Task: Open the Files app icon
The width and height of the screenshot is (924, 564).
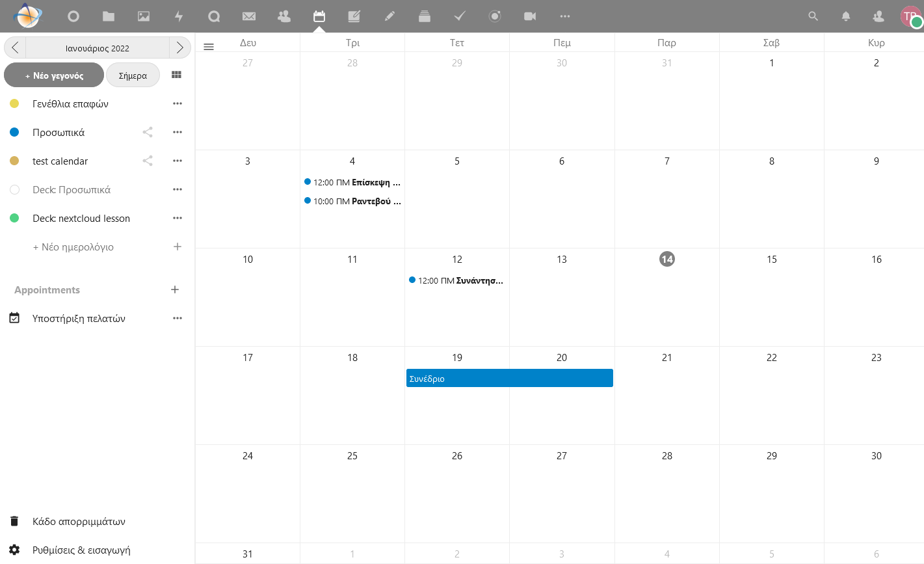Action: [x=109, y=16]
